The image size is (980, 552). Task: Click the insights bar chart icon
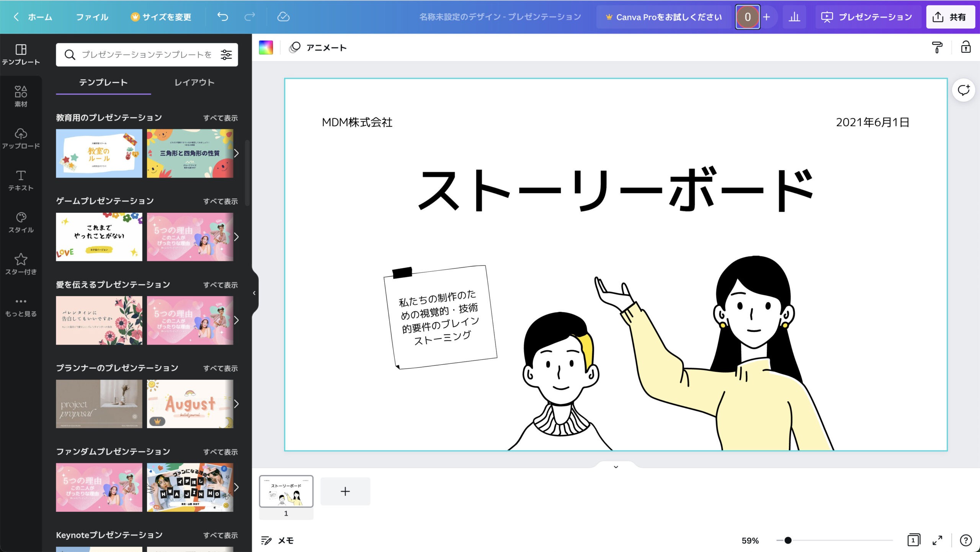[794, 17]
